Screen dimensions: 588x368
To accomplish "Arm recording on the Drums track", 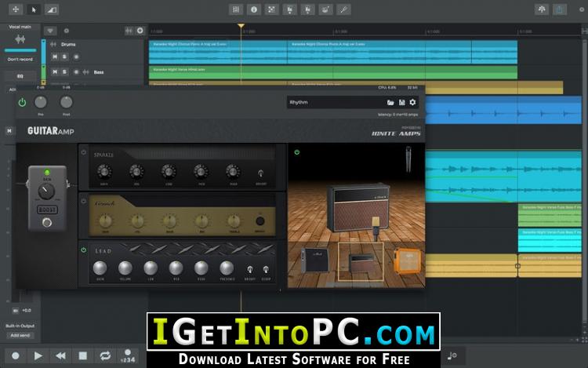I will coord(76,57).
